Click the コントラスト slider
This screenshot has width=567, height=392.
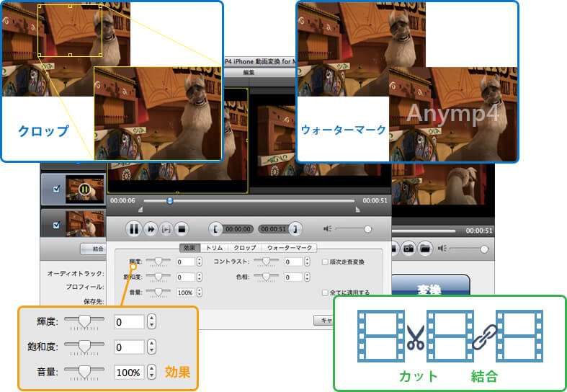[266, 262]
